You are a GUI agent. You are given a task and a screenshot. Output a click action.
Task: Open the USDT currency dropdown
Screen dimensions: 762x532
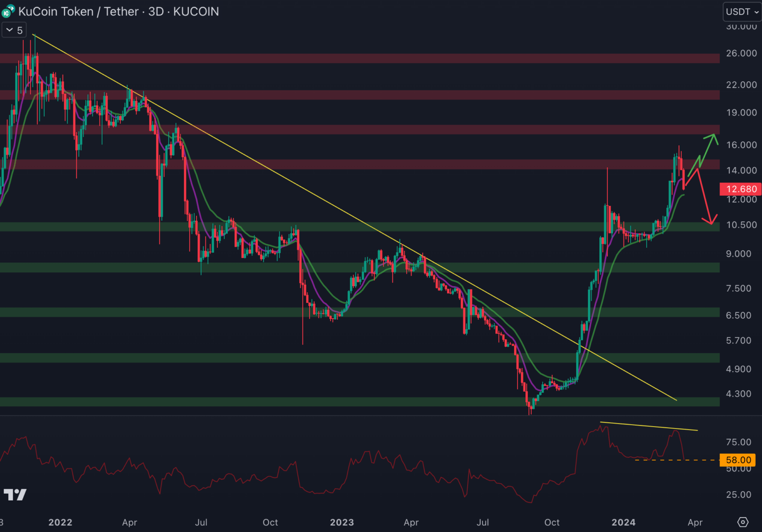[742, 12]
